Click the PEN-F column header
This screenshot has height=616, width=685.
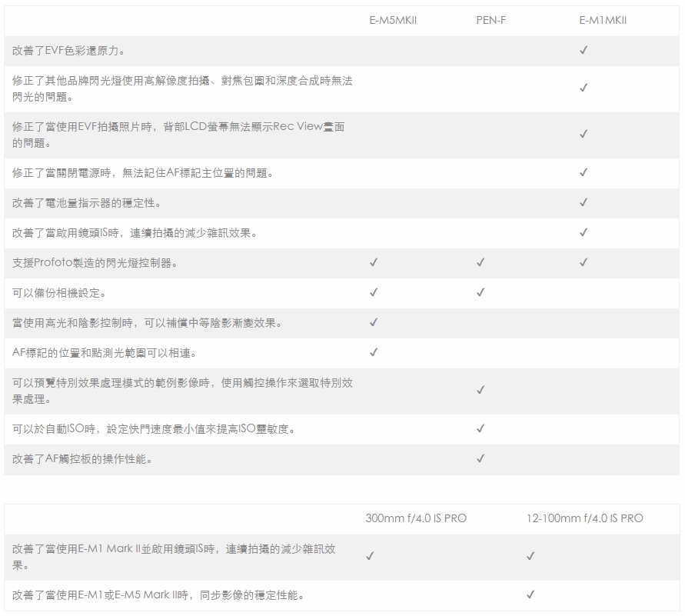[x=491, y=21]
